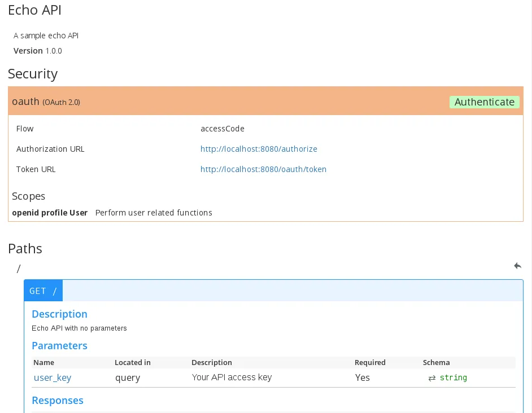Open the localhost:8080/authorize link
Screen dimensions: 532x413
(259, 149)
